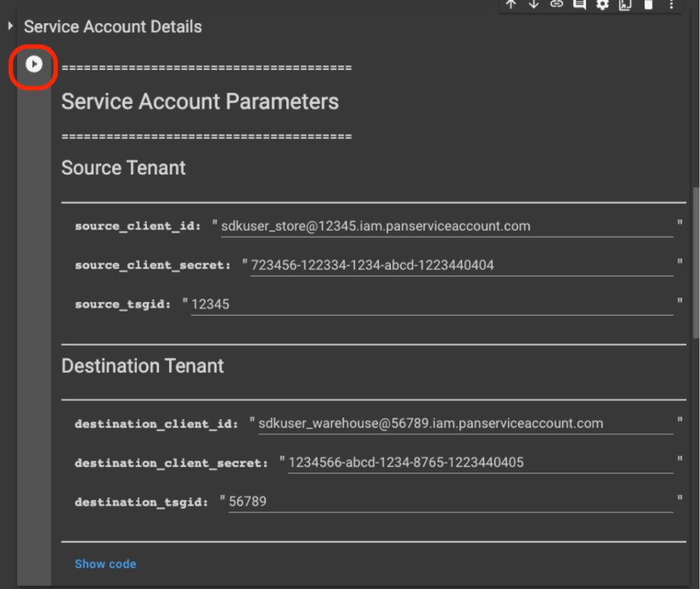Image resolution: width=700 pixels, height=589 pixels.
Task: Click the Show code link
Action: coord(105,564)
